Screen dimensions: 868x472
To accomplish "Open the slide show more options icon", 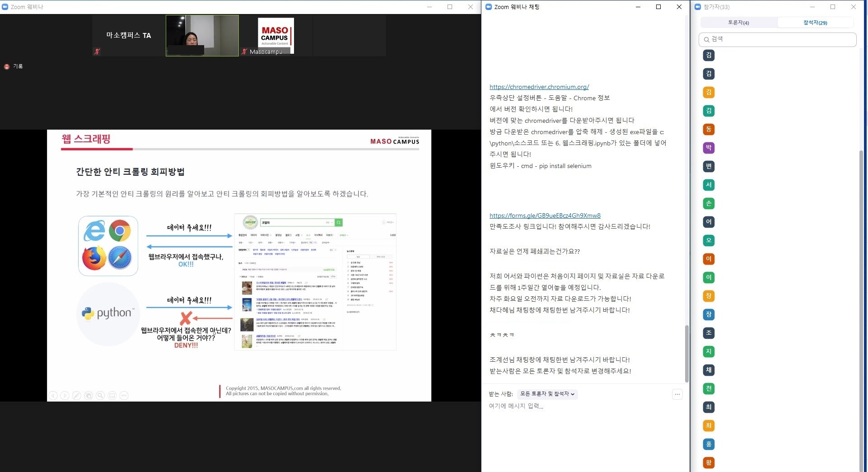I will click(124, 396).
